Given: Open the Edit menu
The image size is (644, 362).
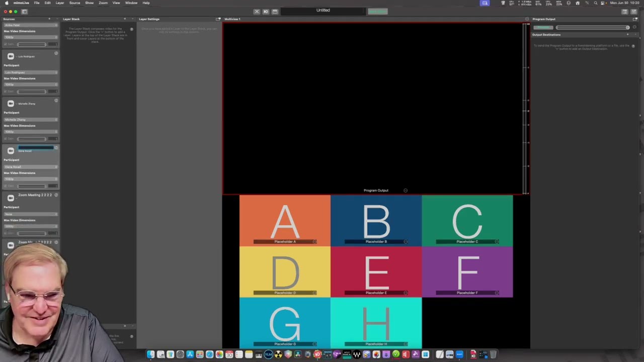Looking at the screenshot, I should click(x=47, y=3).
